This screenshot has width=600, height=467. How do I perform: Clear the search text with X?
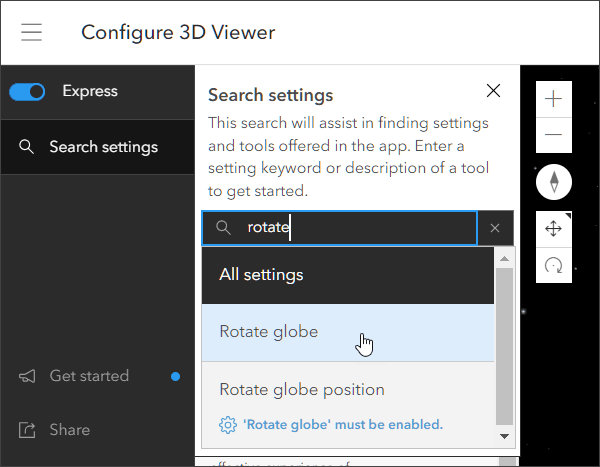495,228
